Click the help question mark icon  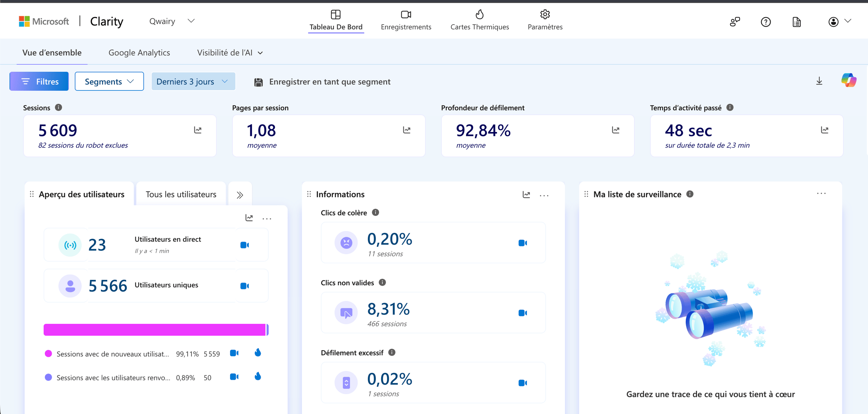tap(766, 22)
